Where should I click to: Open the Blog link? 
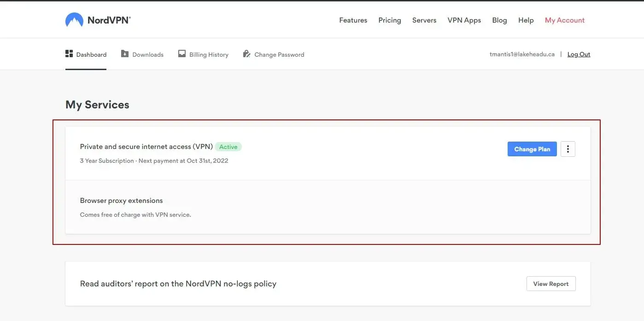(499, 20)
